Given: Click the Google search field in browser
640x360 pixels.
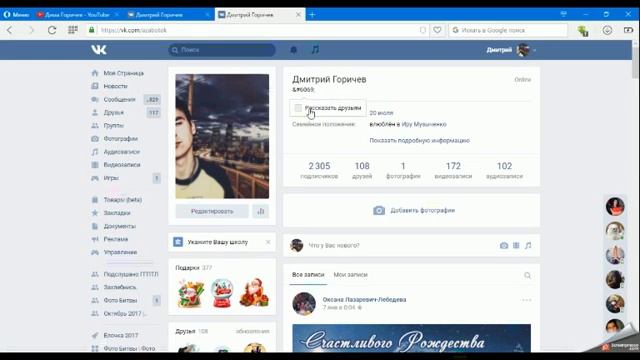Looking at the screenshot, I should pyautogui.click(x=508, y=30).
